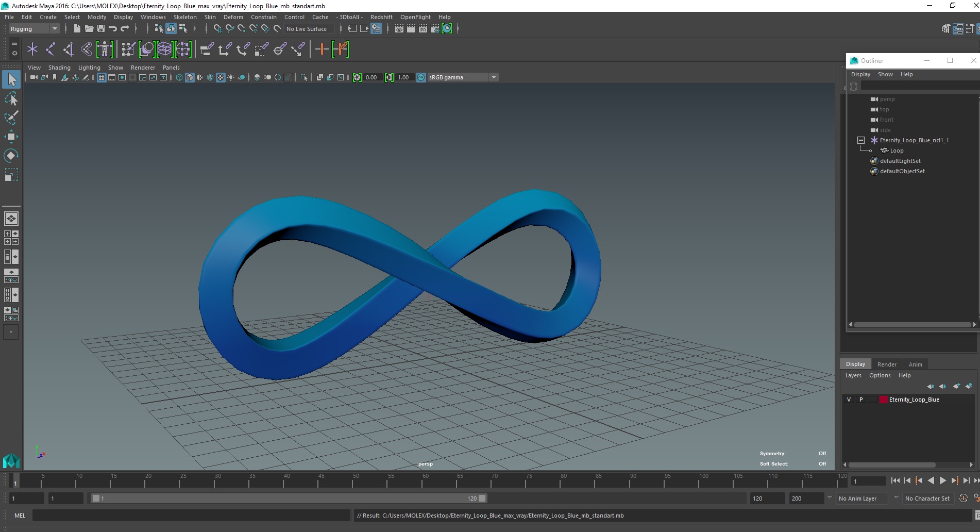This screenshot has width=980, height=532.
Task: Click the Aim Constraint target icon
Action: pos(280,49)
